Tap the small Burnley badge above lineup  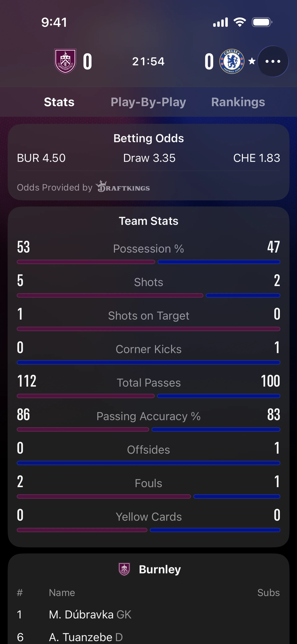(124, 569)
